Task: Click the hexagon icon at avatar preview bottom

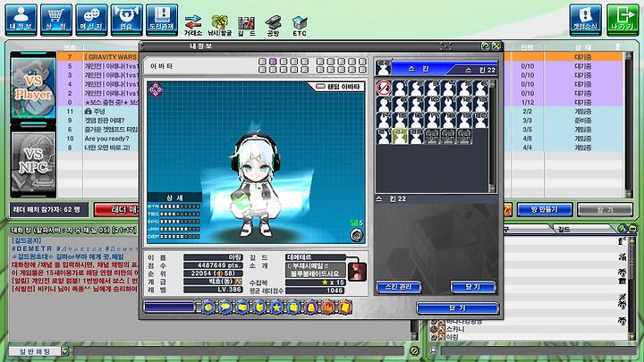Action: pos(357,235)
